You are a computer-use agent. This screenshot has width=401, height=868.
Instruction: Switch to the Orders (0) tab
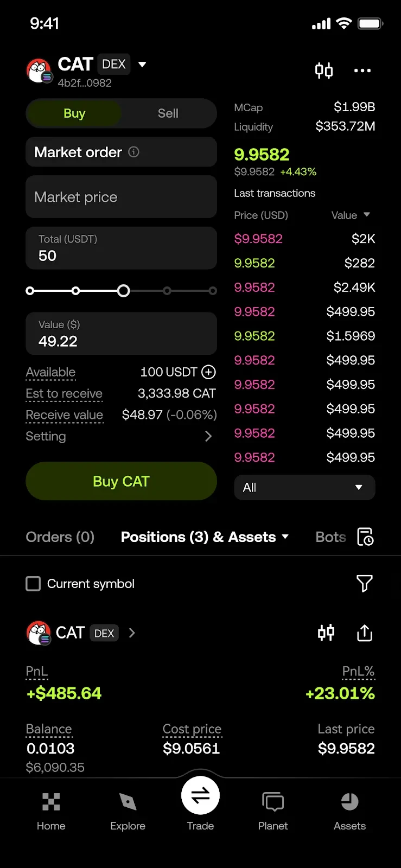[x=60, y=537]
